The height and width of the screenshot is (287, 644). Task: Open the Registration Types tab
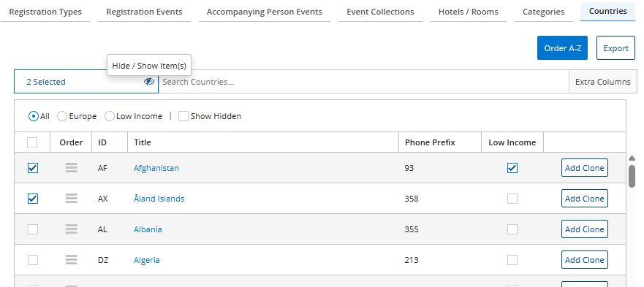pos(45,12)
